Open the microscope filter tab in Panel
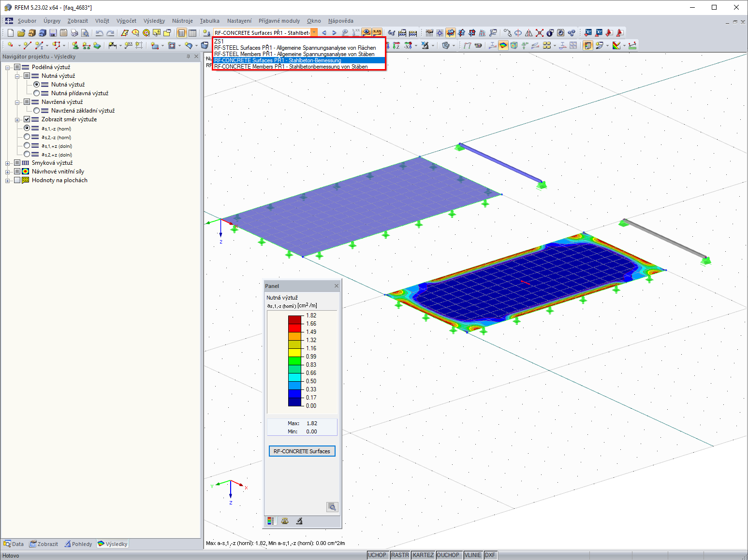The width and height of the screenshot is (748, 560). point(299,521)
